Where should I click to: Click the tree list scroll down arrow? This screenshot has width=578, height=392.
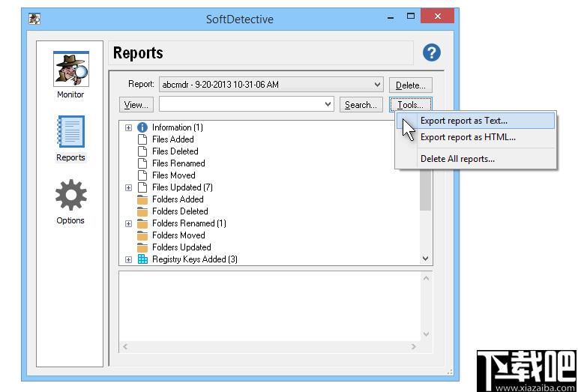tap(426, 259)
